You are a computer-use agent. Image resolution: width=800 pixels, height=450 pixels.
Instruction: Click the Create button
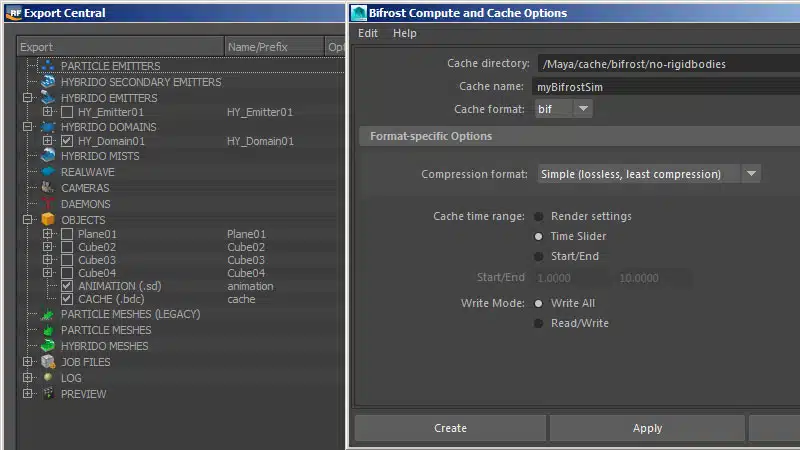[450, 428]
